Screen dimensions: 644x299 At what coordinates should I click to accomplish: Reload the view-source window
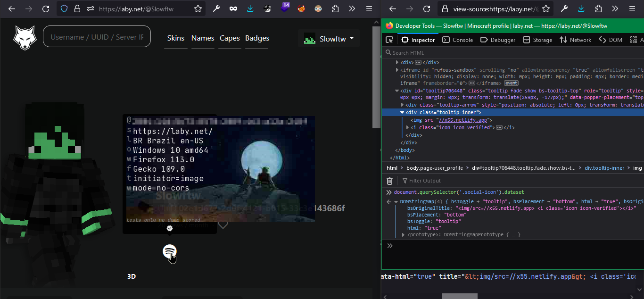(427, 8)
